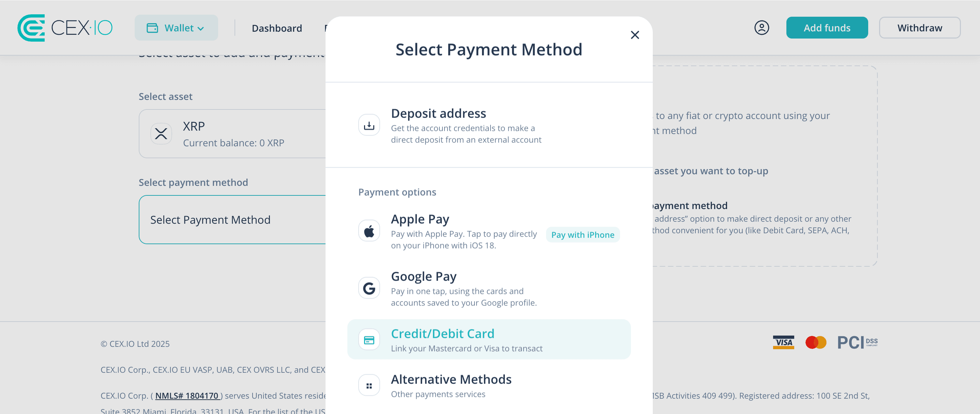Select the Apple Pay logo icon
980x414 pixels.
coord(369,231)
